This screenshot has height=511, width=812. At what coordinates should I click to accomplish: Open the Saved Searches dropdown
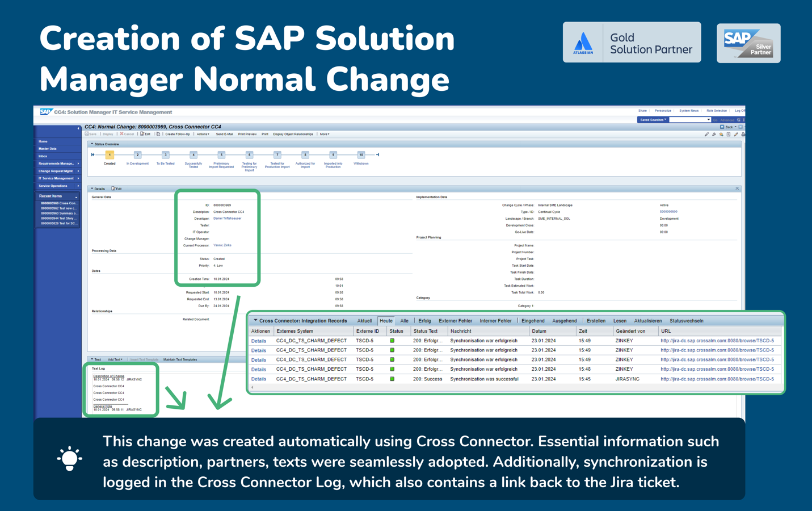653,120
